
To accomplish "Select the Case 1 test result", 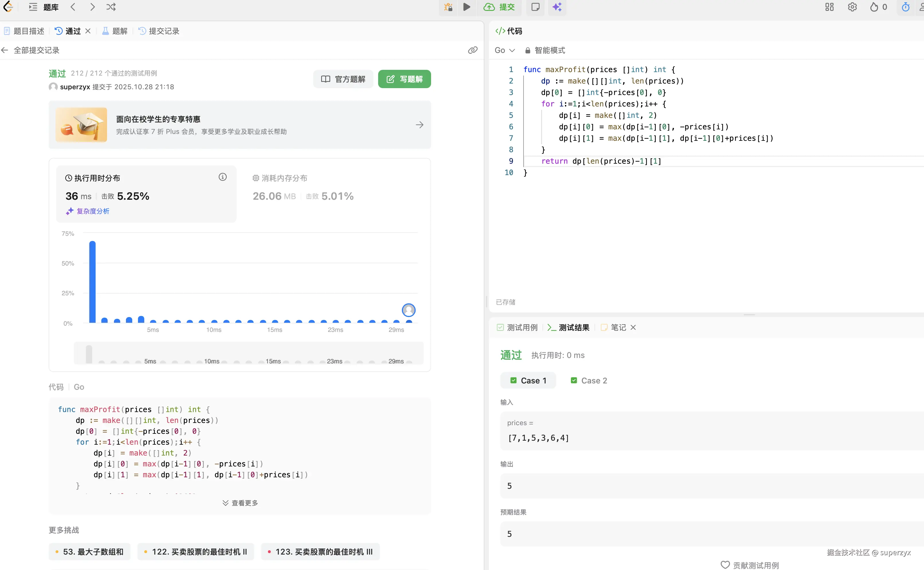I will tap(528, 380).
